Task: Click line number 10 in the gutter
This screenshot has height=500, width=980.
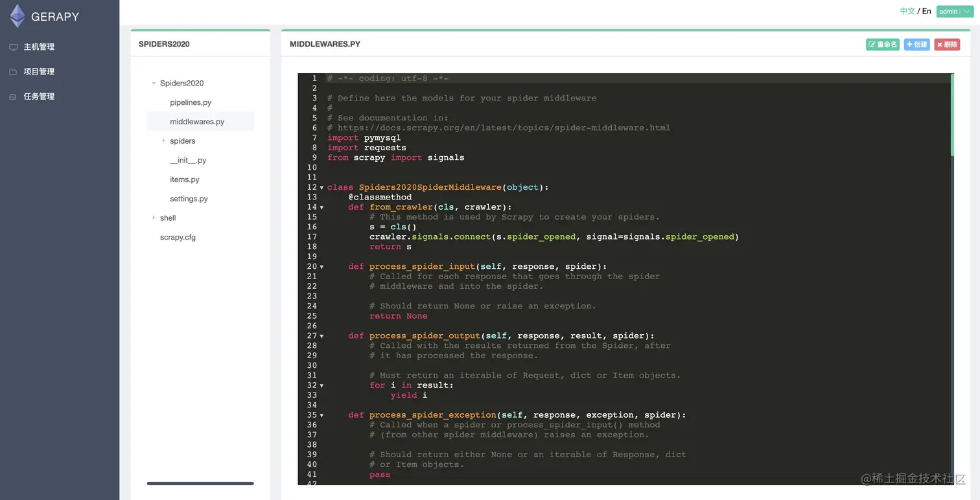Action: [x=312, y=167]
